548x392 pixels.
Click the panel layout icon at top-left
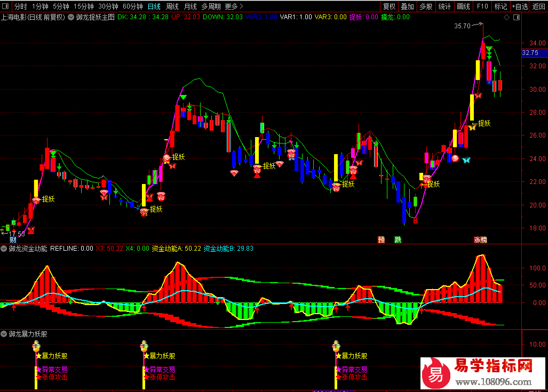(5, 6)
